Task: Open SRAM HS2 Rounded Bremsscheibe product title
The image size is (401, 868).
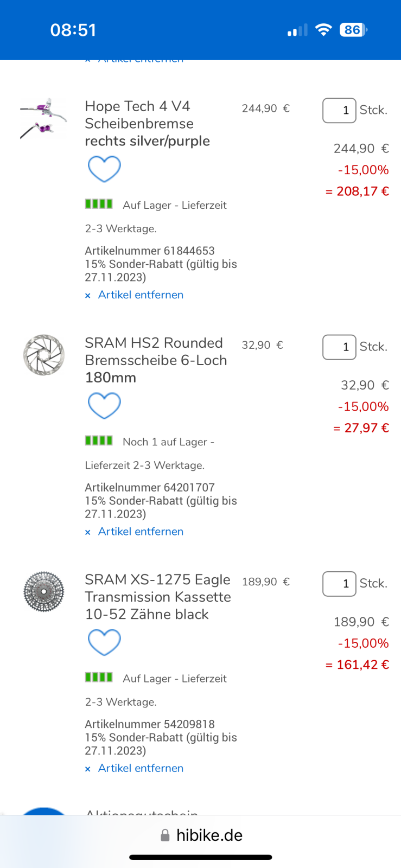Action: click(x=156, y=360)
